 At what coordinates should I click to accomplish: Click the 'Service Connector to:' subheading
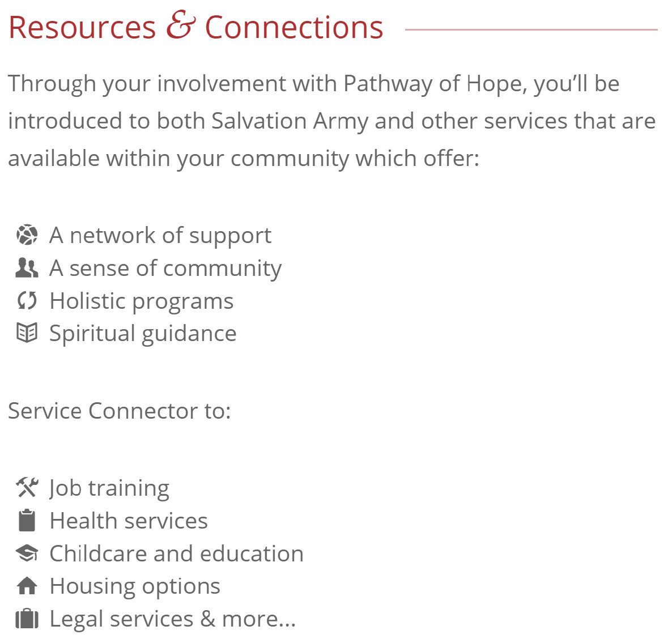click(120, 411)
